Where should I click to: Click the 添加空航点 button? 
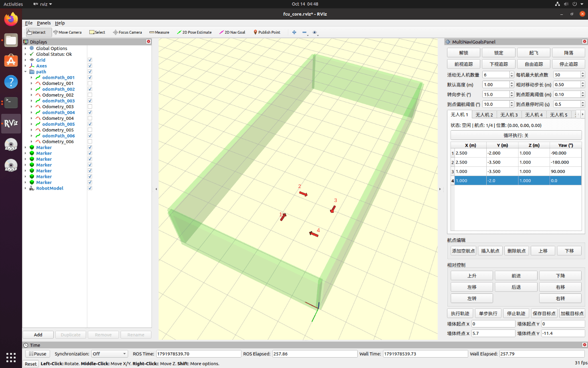click(463, 251)
